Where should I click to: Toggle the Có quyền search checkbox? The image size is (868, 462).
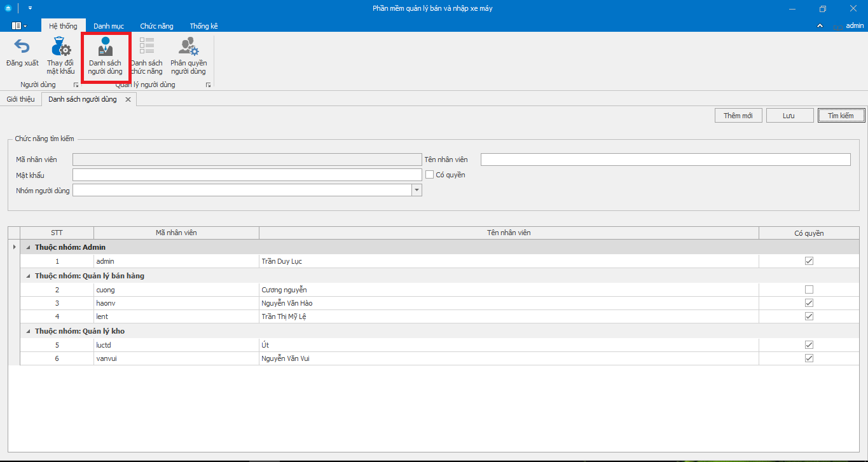tap(430, 175)
